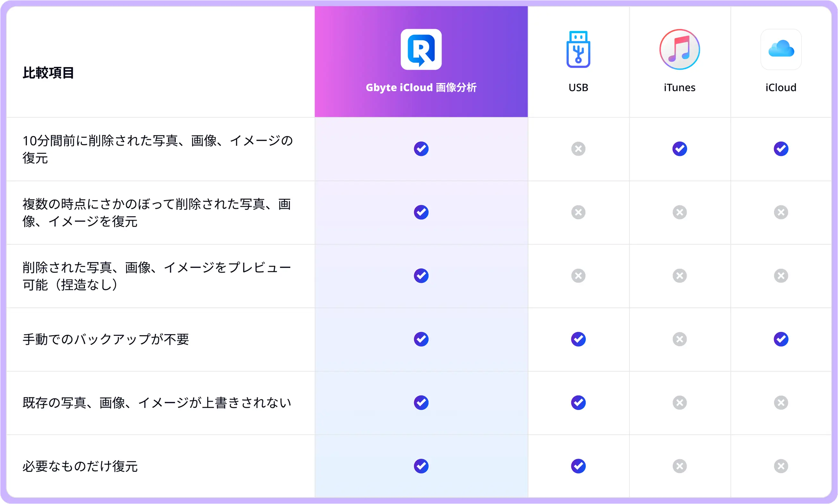Click Gbyte checkmark in 必要なものだけ復元 row
Viewport: 838px width, 504px height.
[421, 466]
